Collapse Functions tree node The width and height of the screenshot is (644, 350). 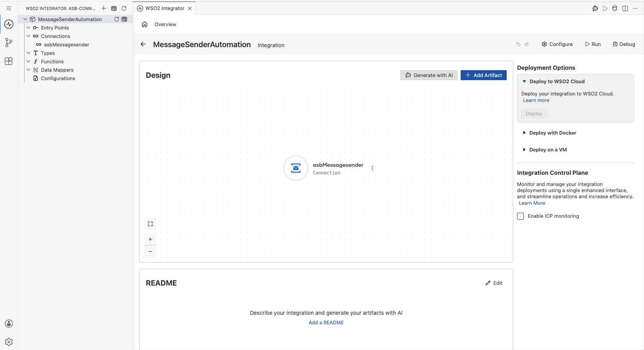coord(28,61)
